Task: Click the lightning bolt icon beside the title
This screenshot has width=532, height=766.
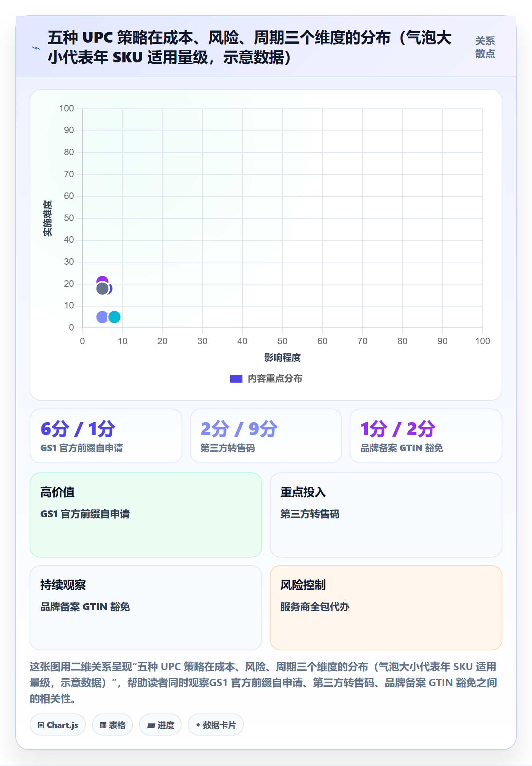Action: coord(36,48)
